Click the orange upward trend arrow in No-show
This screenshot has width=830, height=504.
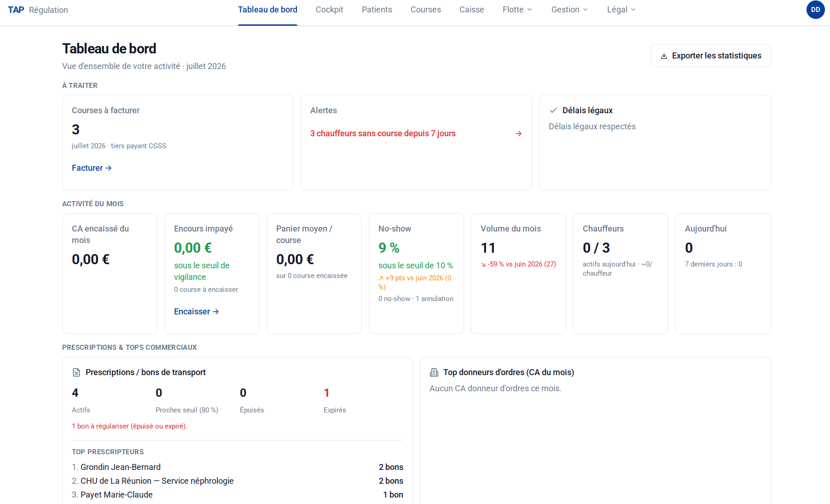pos(381,278)
